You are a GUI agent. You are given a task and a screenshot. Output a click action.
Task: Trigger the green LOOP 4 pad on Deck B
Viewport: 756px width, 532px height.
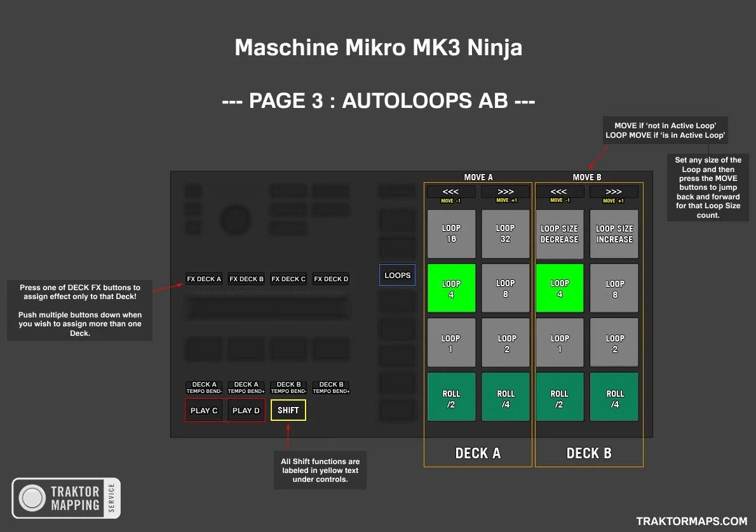coord(560,288)
